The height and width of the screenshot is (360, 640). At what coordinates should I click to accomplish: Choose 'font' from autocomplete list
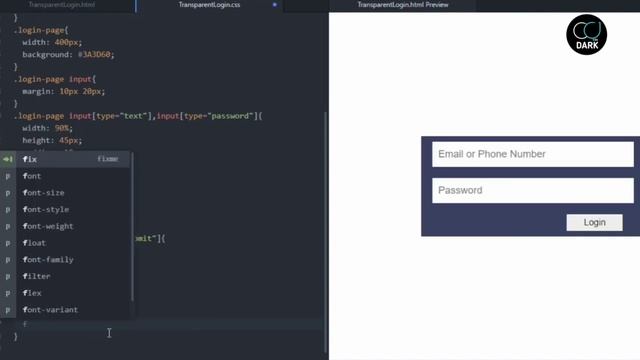click(x=65, y=176)
